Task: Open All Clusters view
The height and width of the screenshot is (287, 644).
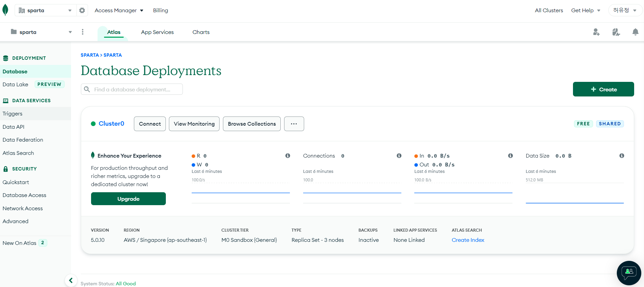Action: tap(549, 10)
